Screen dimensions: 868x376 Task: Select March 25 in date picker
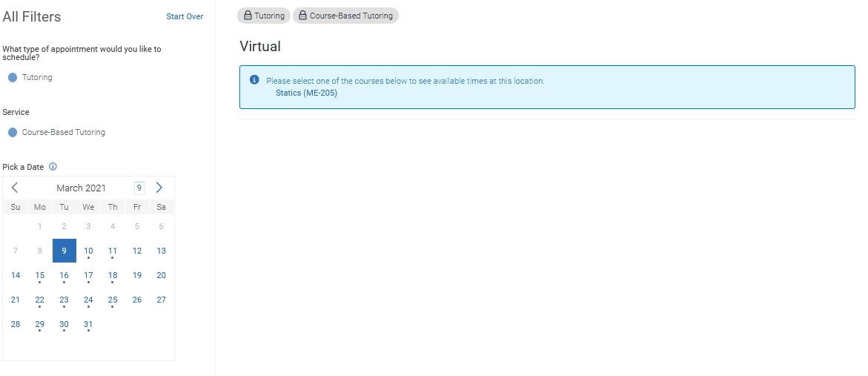(113, 300)
